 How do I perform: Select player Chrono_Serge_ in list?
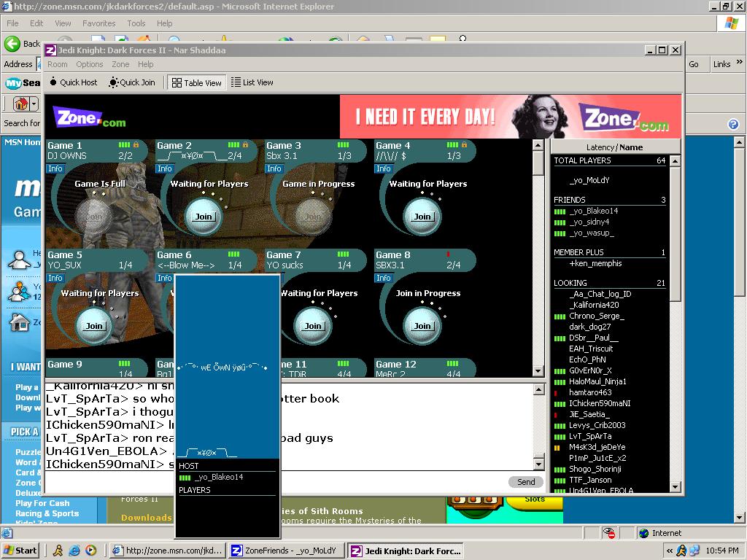click(x=597, y=316)
